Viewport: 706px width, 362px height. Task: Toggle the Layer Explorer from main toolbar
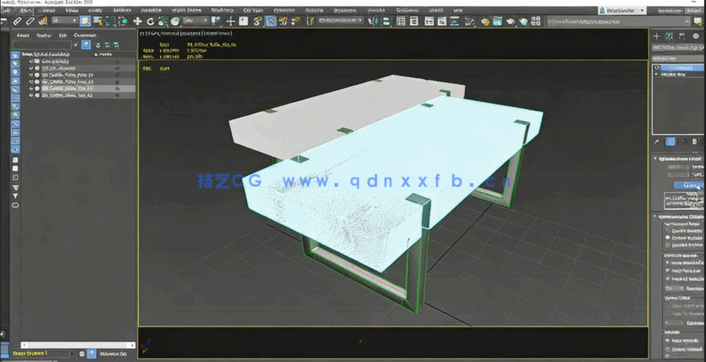(x=414, y=21)
